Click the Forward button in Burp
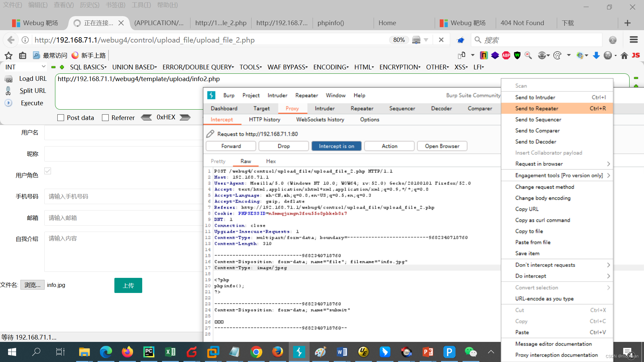Screen dimensions: 644x362 point(231,146)
